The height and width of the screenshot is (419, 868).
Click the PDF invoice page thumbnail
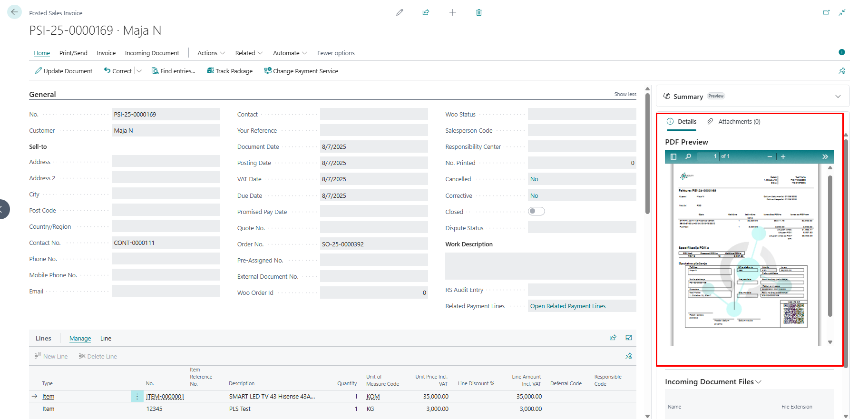point(746,254)
